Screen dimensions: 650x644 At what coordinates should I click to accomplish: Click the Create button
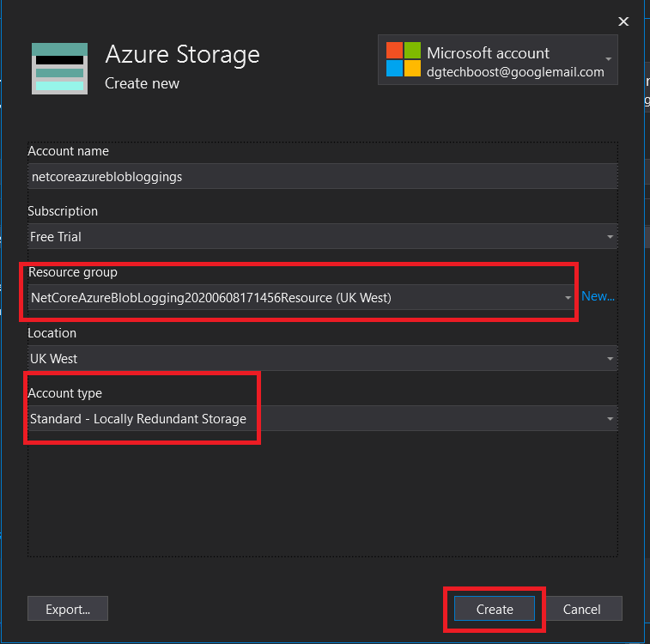pos(495,609)
